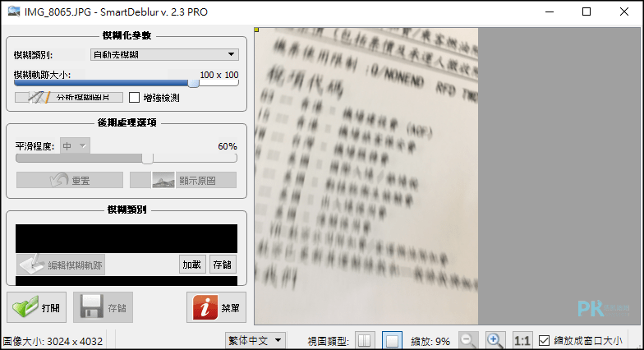644x350 pixels.
Task: Click the 打開 open file button
Action: click(x=36, y=307)
